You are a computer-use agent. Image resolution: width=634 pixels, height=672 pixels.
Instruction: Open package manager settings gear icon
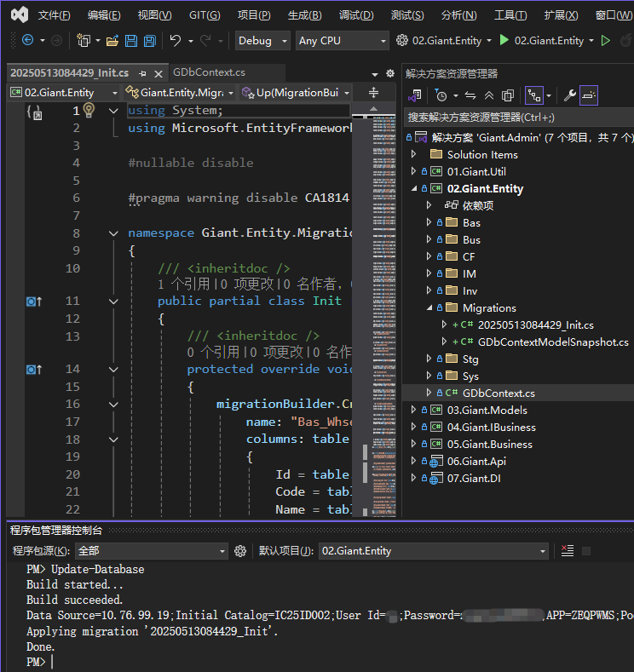(240, 551)
